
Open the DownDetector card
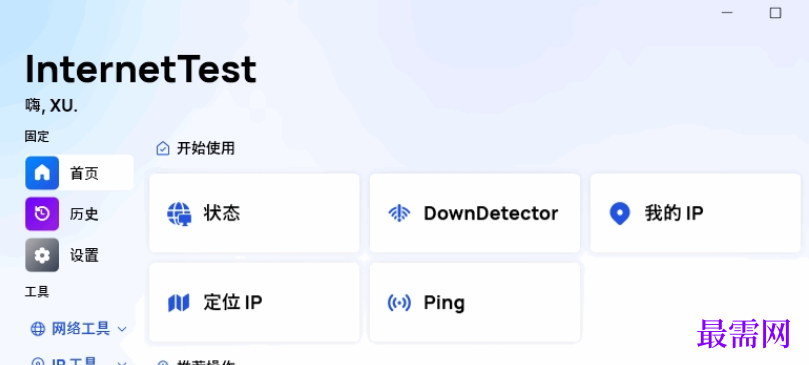point(475,213)
